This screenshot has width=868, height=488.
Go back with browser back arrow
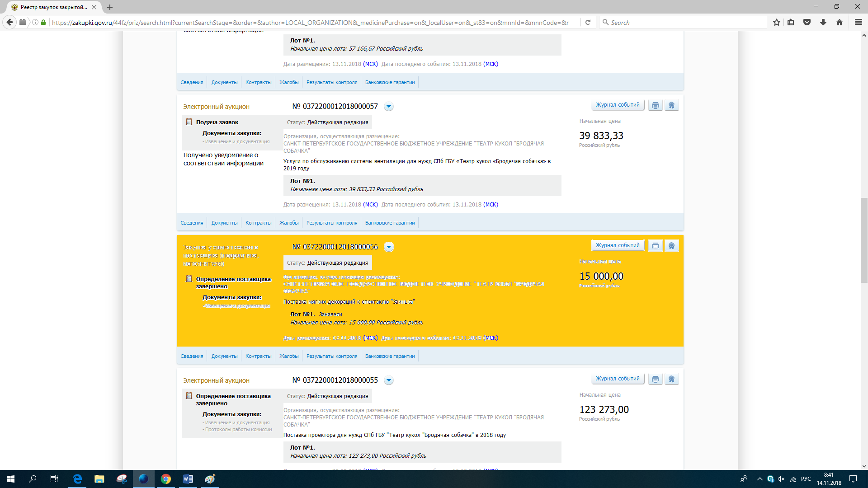9,22
